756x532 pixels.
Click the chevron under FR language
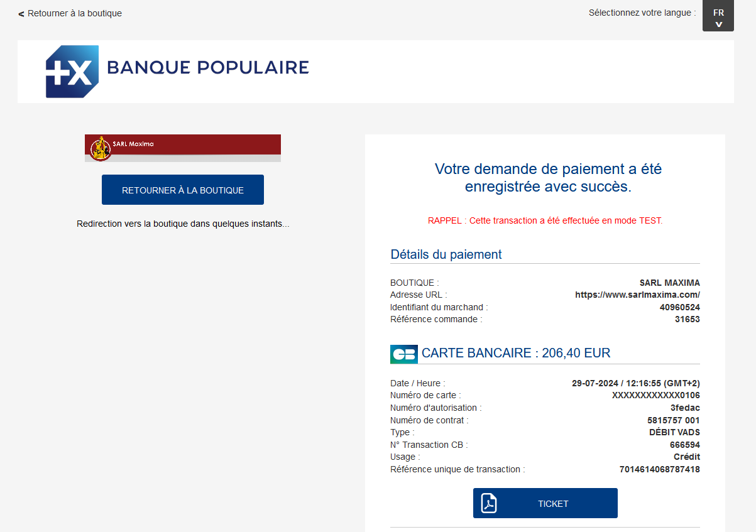[x=719, y=24]
